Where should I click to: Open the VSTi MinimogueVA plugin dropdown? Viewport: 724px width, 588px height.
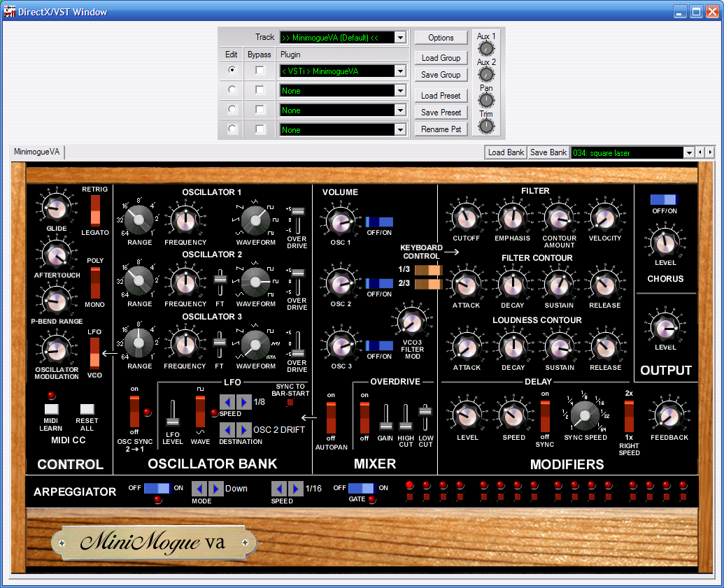(400, 71)
